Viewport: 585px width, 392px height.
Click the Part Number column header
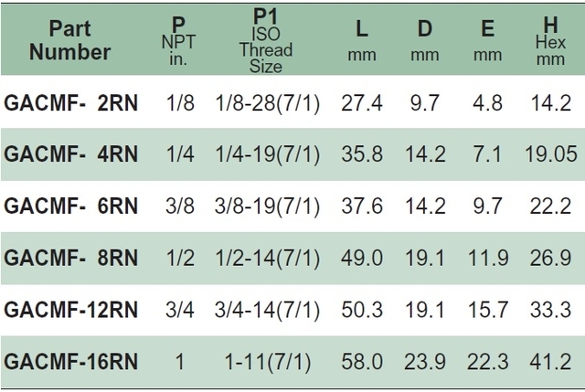click(x=70, y=40)
